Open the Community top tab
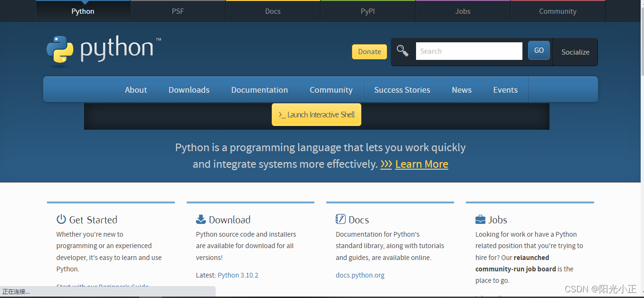644x298 pixels. (558, 11)
